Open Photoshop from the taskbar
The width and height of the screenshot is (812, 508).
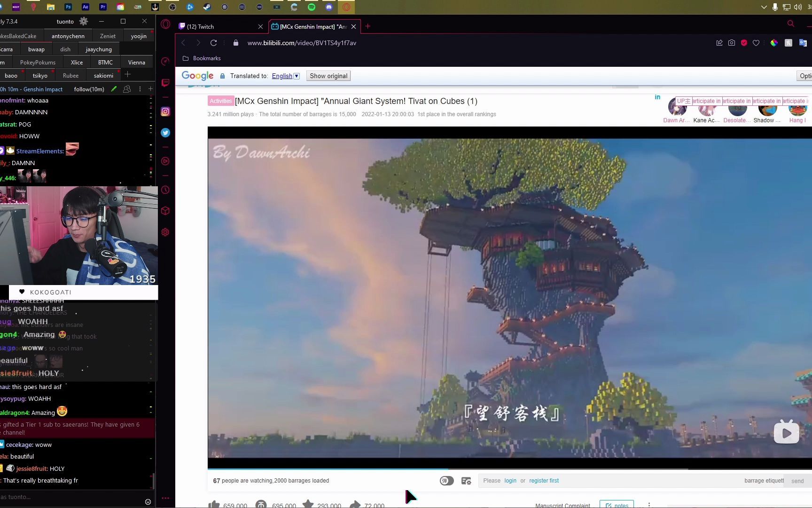click(68, 7)
